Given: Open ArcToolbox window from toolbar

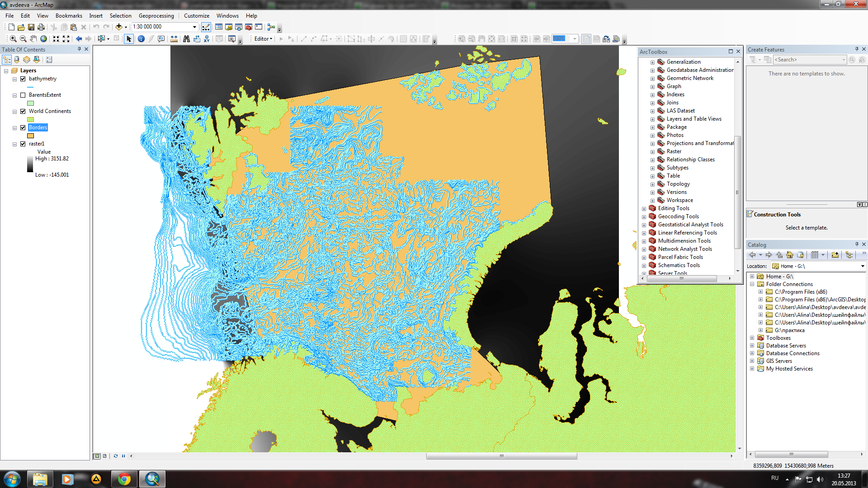Looking at the screenshot, I should 249,27.
